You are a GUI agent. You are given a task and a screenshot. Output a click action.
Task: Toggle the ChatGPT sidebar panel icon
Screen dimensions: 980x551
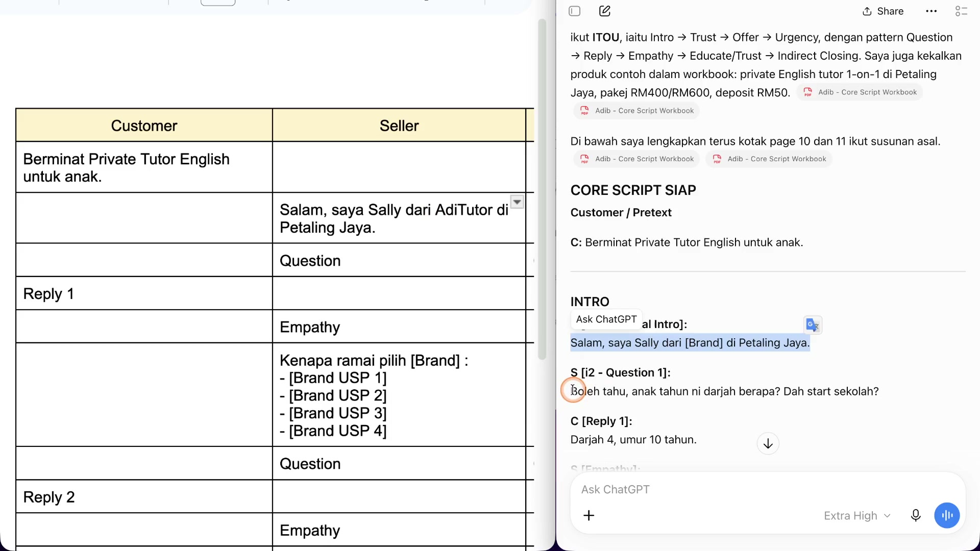point(575,11)
